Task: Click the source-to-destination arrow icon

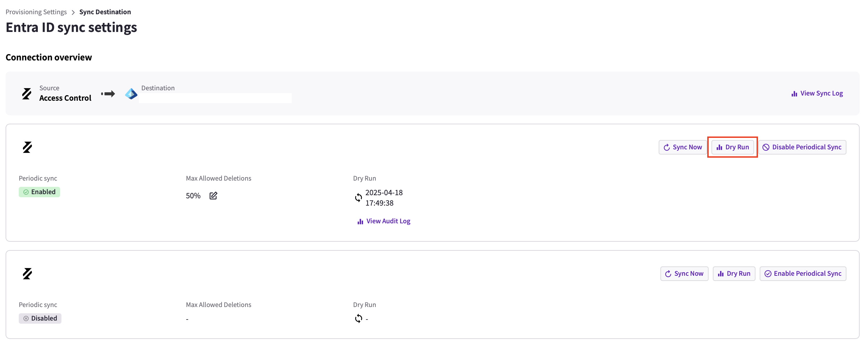Action: click(108, 94)
